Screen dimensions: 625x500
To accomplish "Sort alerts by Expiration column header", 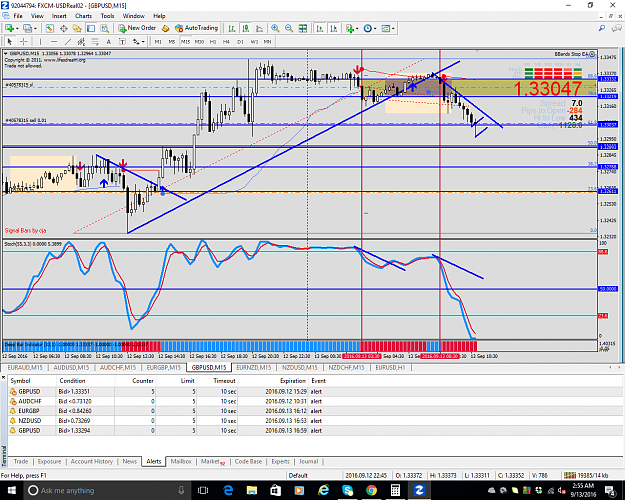I will pyautogui.click(x=293, y=381).
